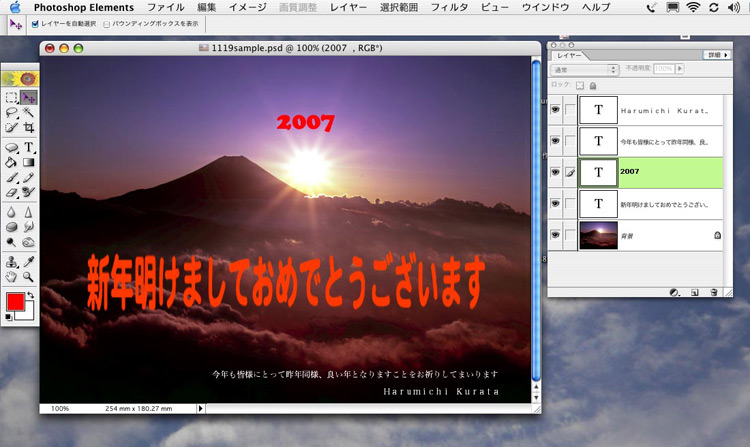Click the sunflower Adobe Online icon
The height and width of the screenshot is (447, 750).
tap(20, 78)
